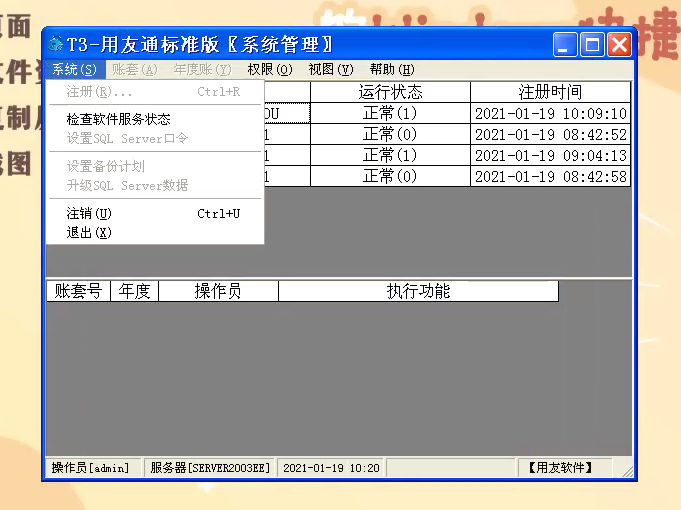Click the 操作员 column header
The image size is (681, 510).
click(218, 291)
